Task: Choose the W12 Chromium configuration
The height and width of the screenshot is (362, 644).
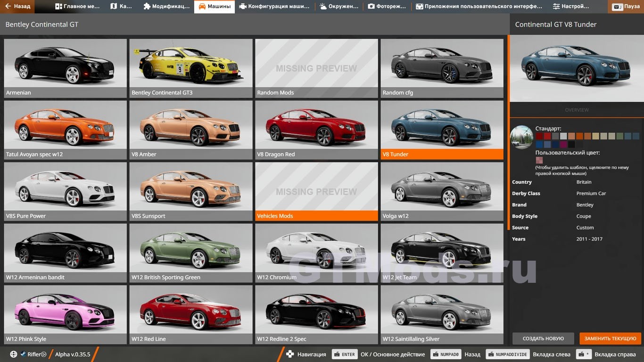Action: 316,253
